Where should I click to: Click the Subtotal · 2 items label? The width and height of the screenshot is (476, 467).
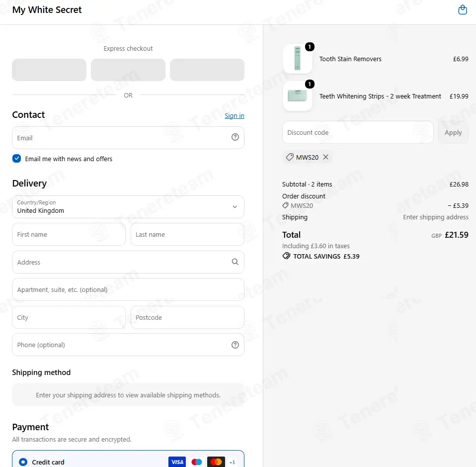(307, 184)
